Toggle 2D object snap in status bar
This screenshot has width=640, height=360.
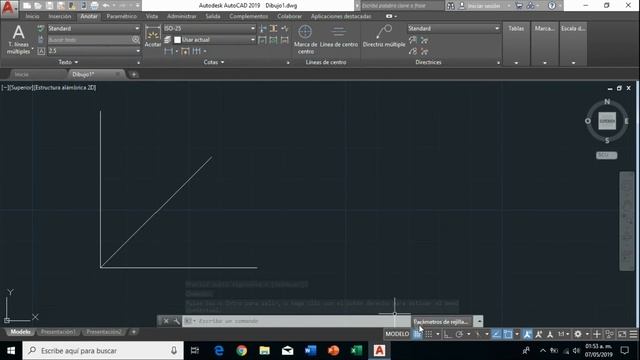pos(508,334)
